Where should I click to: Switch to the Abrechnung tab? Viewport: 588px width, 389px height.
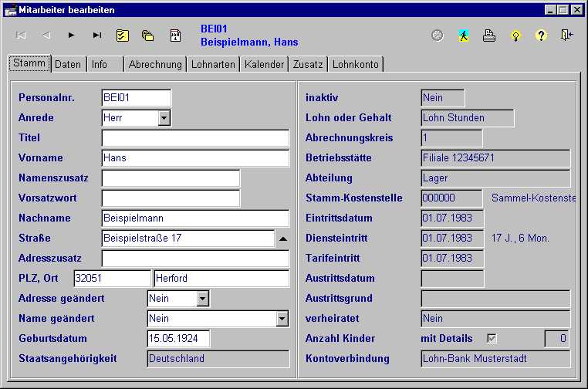[155, 65]
